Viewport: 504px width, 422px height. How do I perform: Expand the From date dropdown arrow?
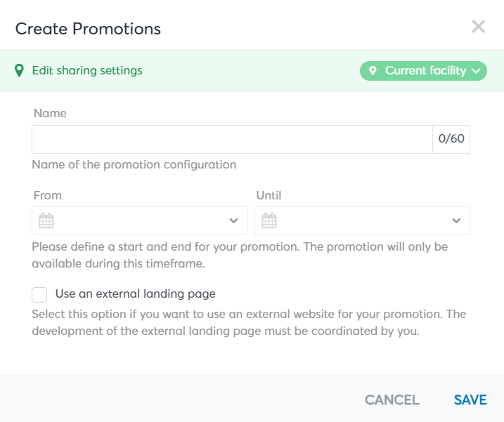tap(233, 220)
